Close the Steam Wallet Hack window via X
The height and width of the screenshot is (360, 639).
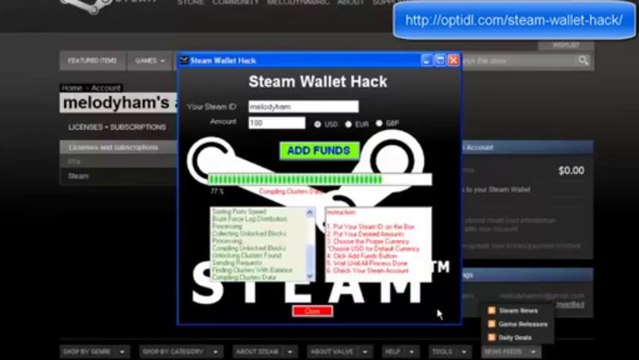tap(454, 60)
